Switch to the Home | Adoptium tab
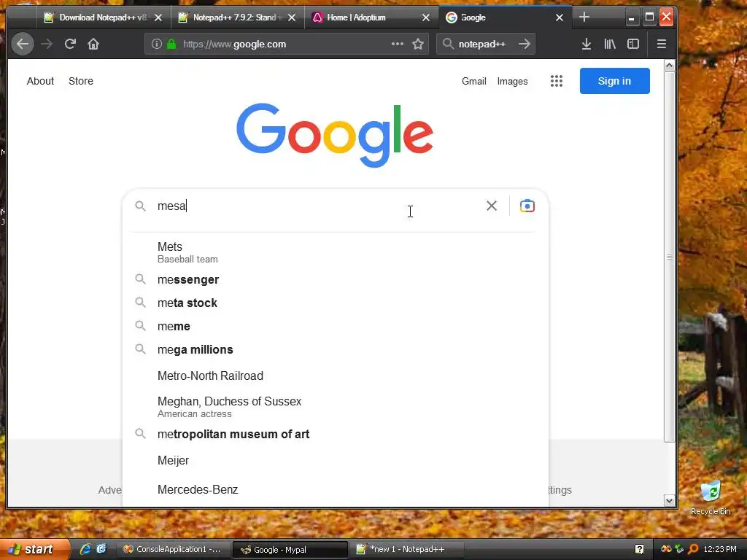 (365, 17)
